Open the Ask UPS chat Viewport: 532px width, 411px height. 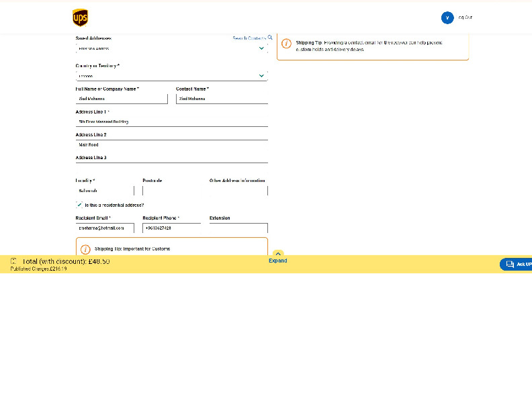(x=516, y=264)
